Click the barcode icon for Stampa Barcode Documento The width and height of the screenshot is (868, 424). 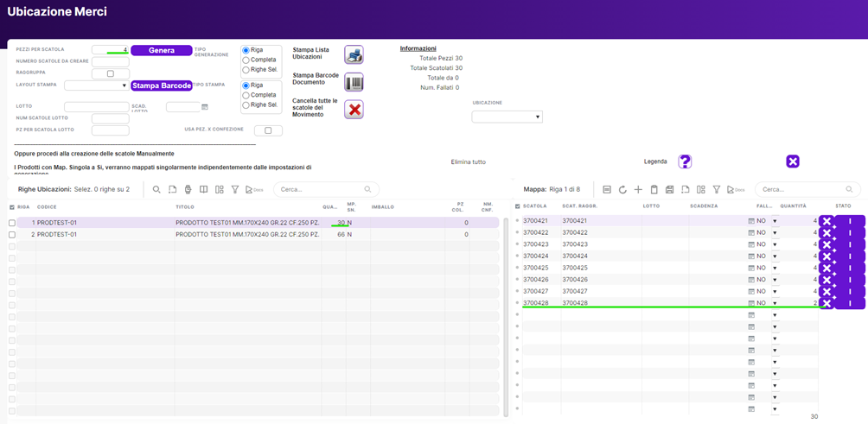(x=354, y=82)
